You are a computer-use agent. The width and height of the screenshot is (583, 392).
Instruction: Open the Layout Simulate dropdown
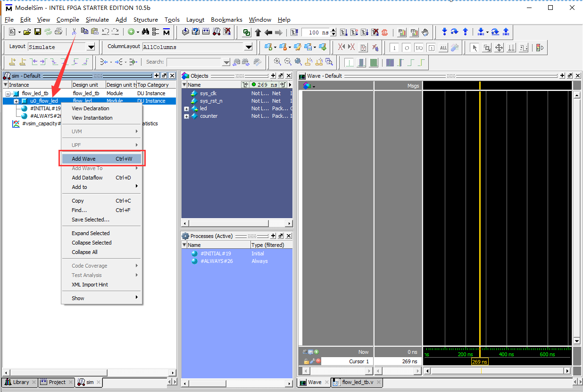click(x=91, y=47)
